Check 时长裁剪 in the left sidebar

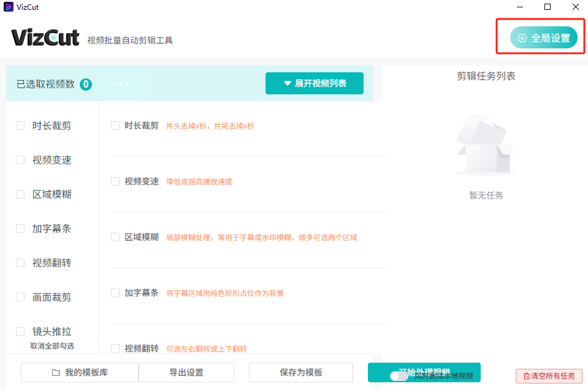coord(20,126)
